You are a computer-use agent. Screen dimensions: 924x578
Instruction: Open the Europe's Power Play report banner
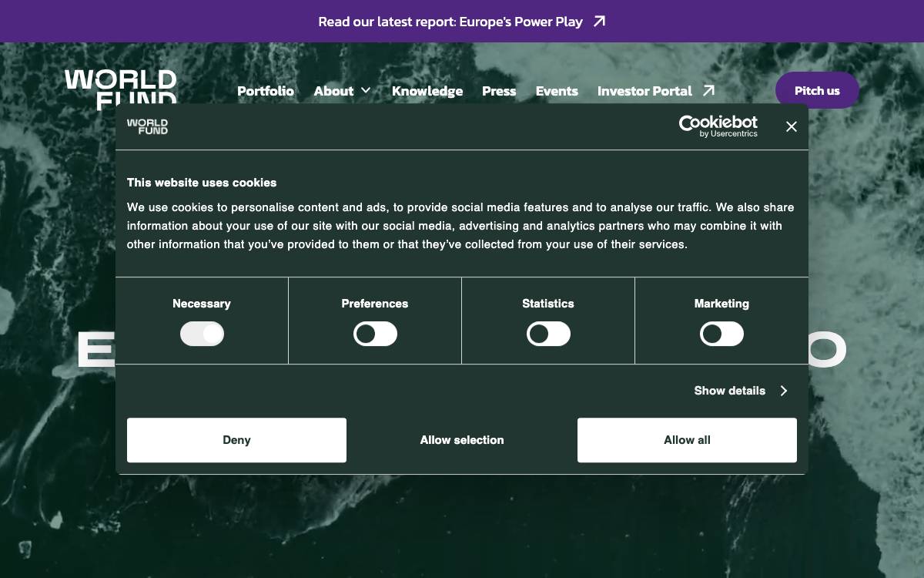coord(462,22)
